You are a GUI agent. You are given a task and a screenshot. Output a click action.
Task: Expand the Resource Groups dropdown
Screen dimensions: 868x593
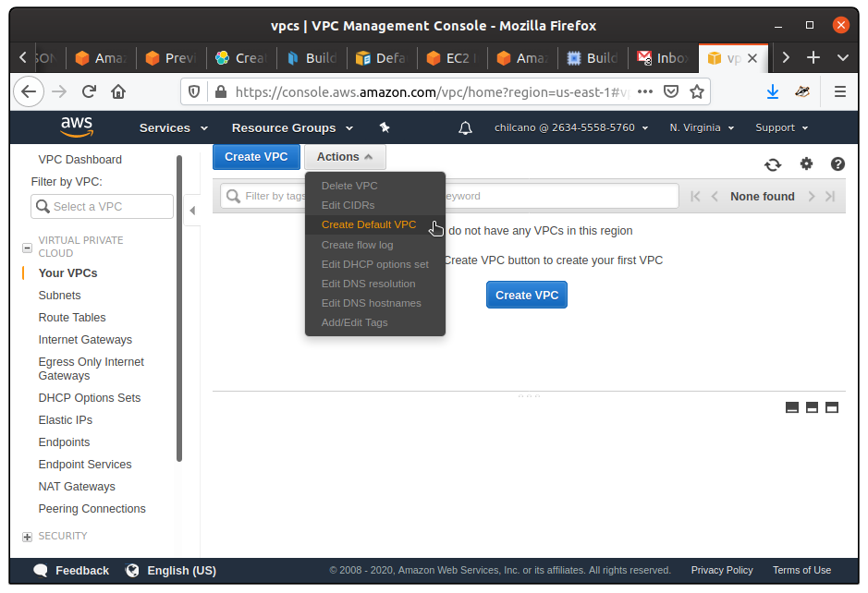pos(292,127)
